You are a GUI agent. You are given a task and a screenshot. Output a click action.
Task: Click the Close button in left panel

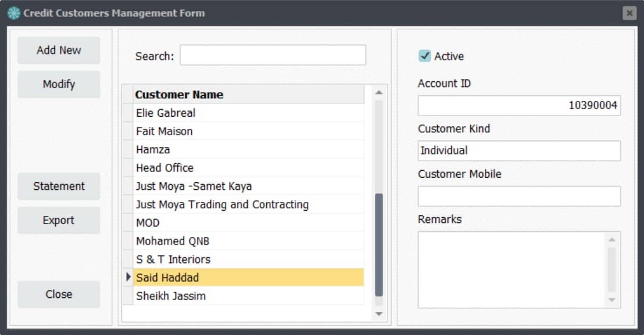point(59,294)
